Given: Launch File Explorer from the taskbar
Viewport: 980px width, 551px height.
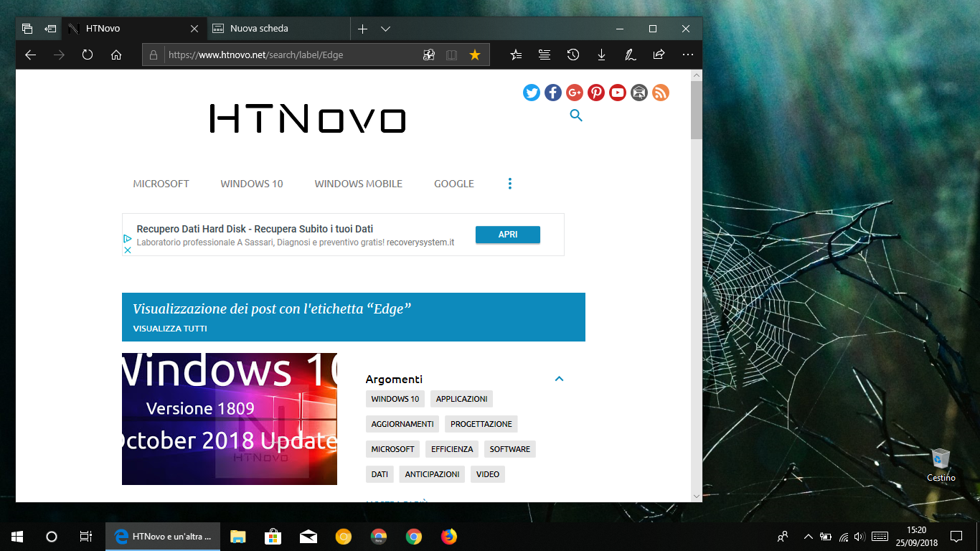Looking at the screenshot, I should click(237, 537).
